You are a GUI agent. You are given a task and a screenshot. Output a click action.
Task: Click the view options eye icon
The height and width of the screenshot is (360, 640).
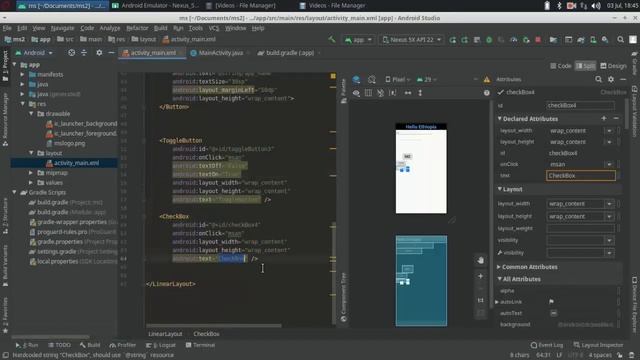(x=356, y=93)
